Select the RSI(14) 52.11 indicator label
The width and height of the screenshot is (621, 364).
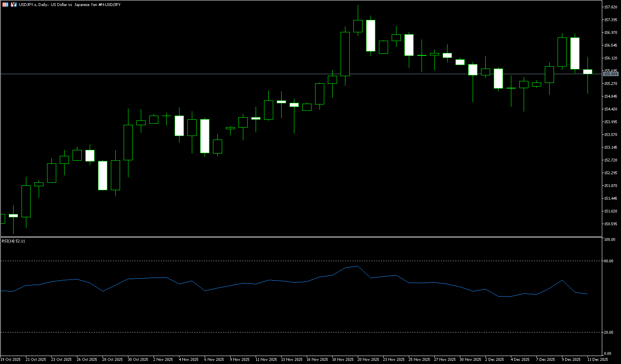[13, 241]
